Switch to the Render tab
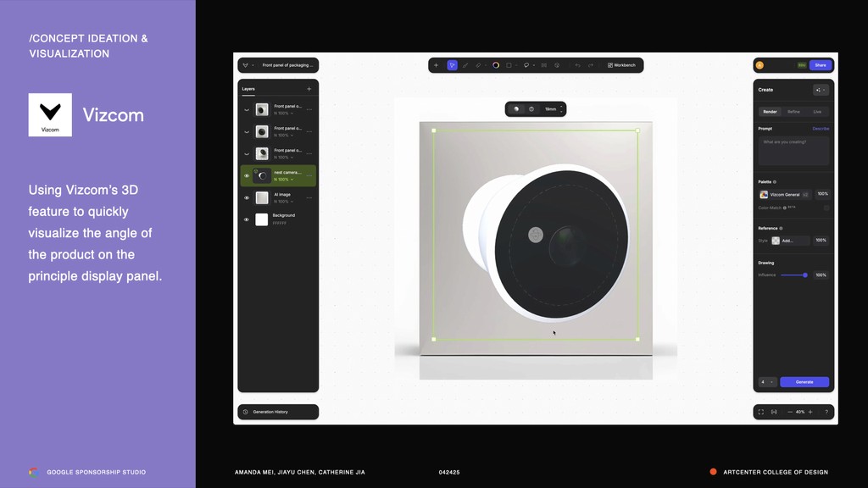This screenshot has height=488, width=868. [x=770, y=112]
